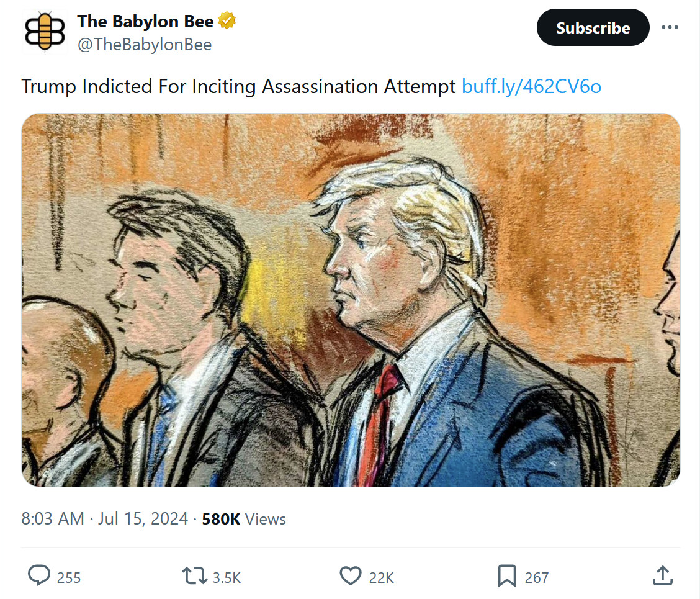Click the @TheBabylonBee handle
This screenshot has height=599, width=700.
click(144, 45)
